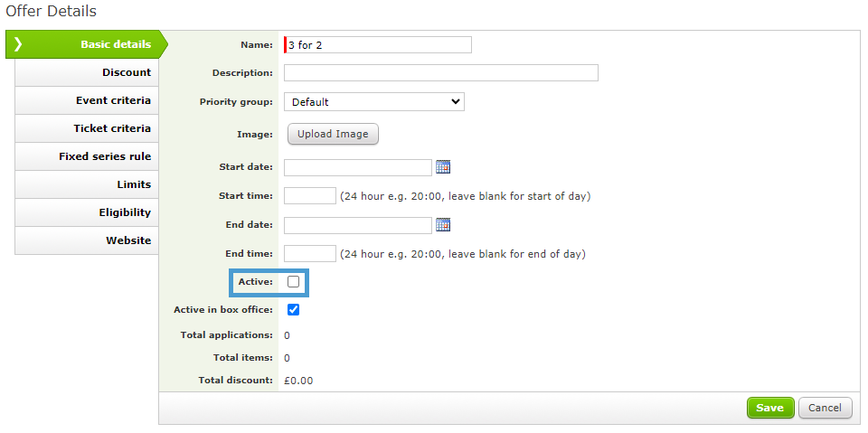Show the Eligibility tab
Screen dimensions: 868x433
[x=87, y=212]
